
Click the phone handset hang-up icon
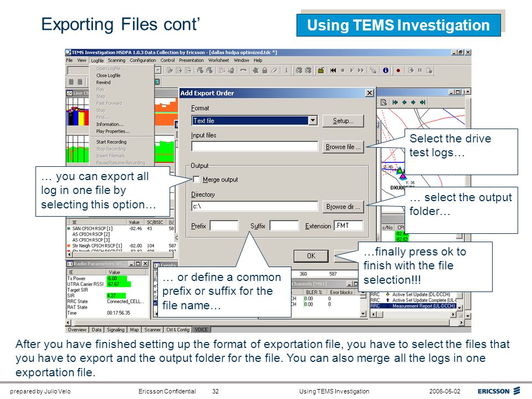pos(243,70)
